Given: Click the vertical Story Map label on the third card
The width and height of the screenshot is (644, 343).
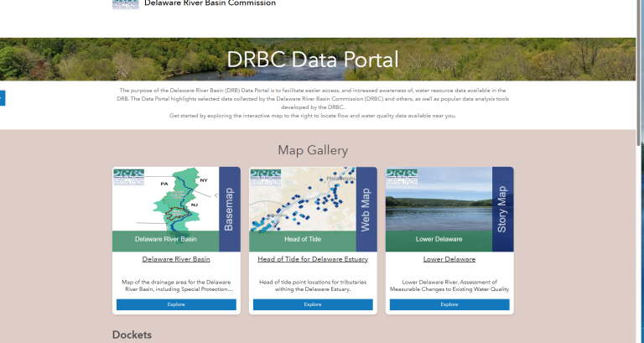Looking at the screenshot, I should point(502,210).
